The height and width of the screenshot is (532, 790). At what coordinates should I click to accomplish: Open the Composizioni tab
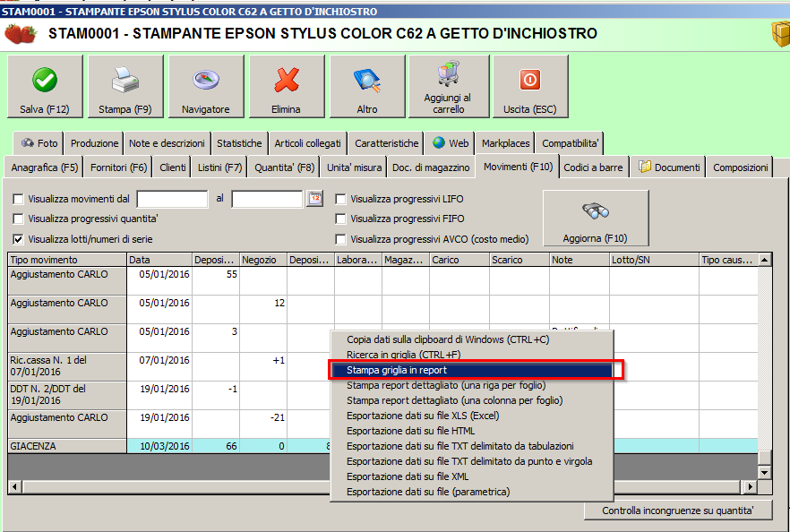coord(740,167)
